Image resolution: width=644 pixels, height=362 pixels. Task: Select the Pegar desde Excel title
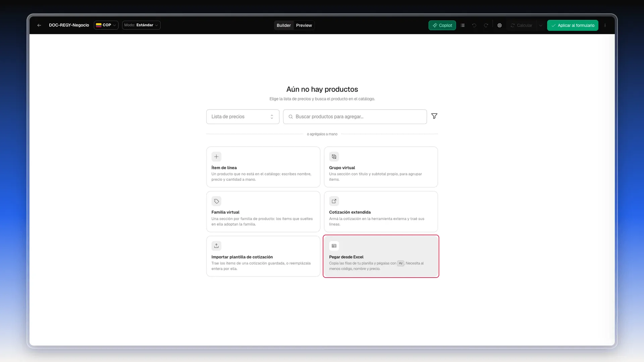346,257
